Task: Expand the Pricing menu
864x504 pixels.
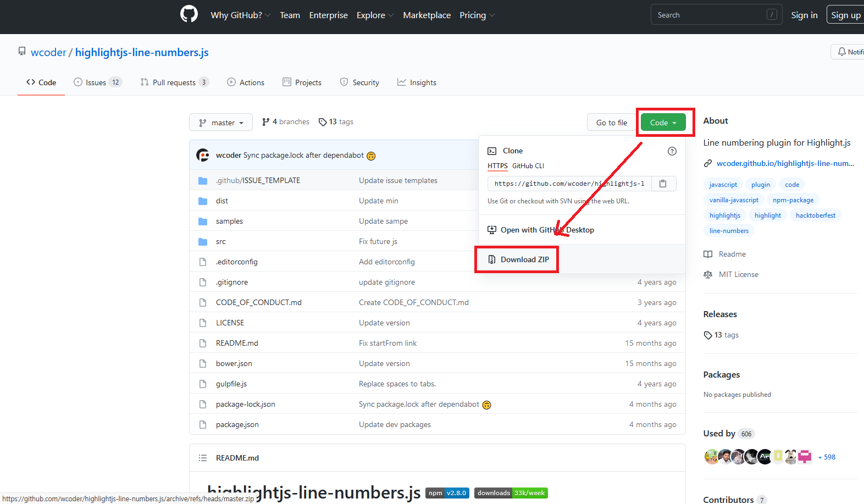Action: click(477, 15)
